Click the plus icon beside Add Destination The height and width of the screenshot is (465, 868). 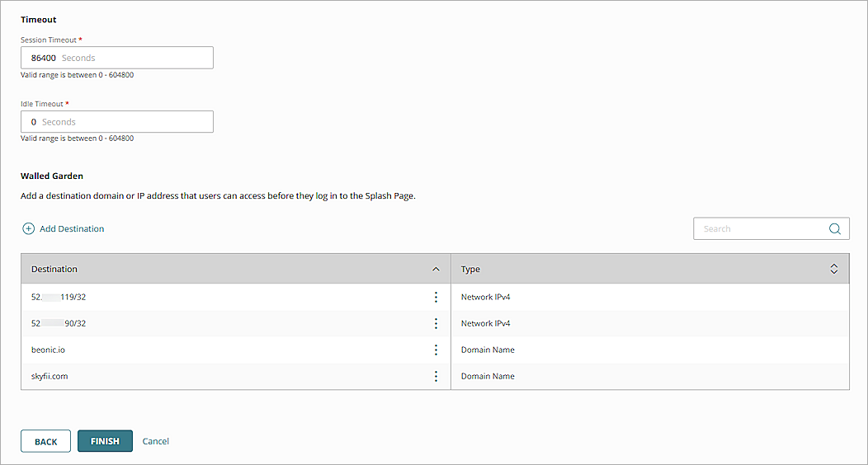click(x=29, y=228)
